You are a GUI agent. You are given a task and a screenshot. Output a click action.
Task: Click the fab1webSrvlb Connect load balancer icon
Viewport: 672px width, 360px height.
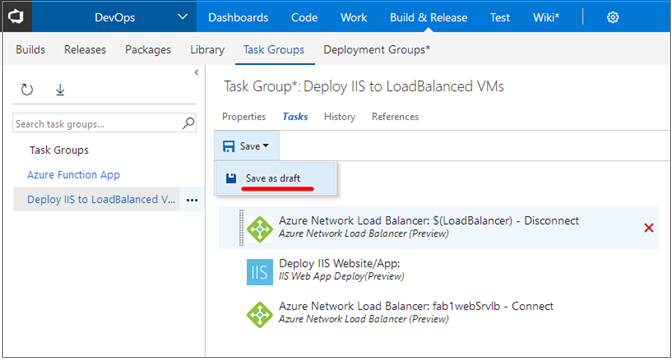[x=260, y=315]
